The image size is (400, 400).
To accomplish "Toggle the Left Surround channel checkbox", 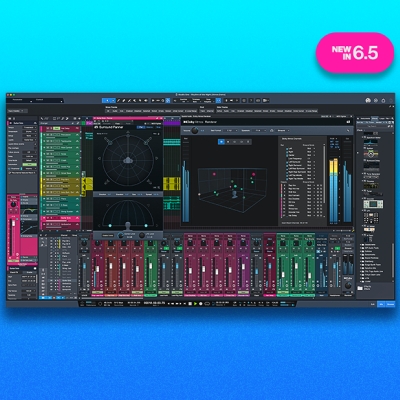I will tap(287, 162).
